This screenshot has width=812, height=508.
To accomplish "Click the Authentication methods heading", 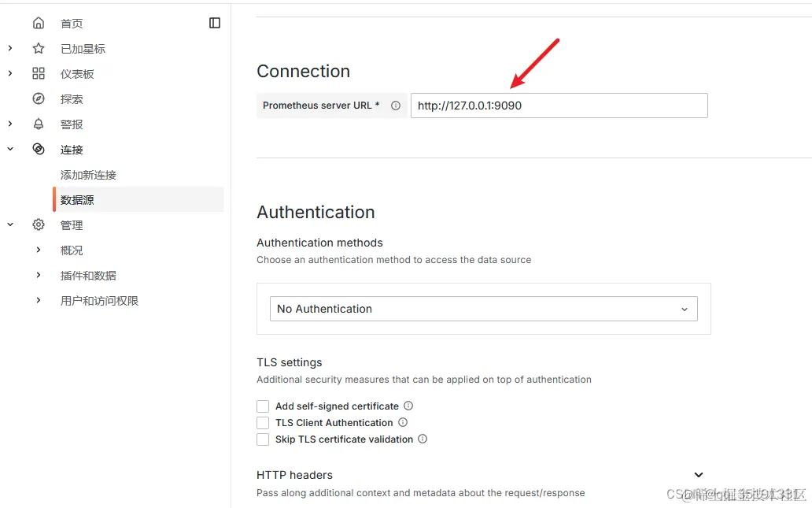I will click(x=319, y=243).
